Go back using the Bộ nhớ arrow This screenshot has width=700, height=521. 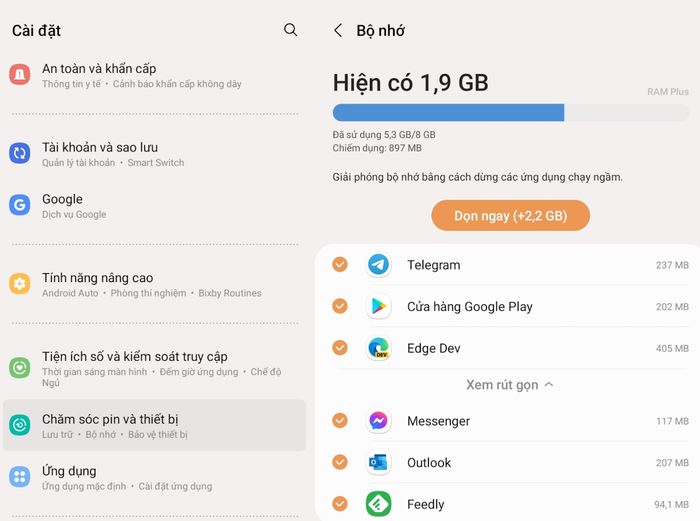click(338, 30)
